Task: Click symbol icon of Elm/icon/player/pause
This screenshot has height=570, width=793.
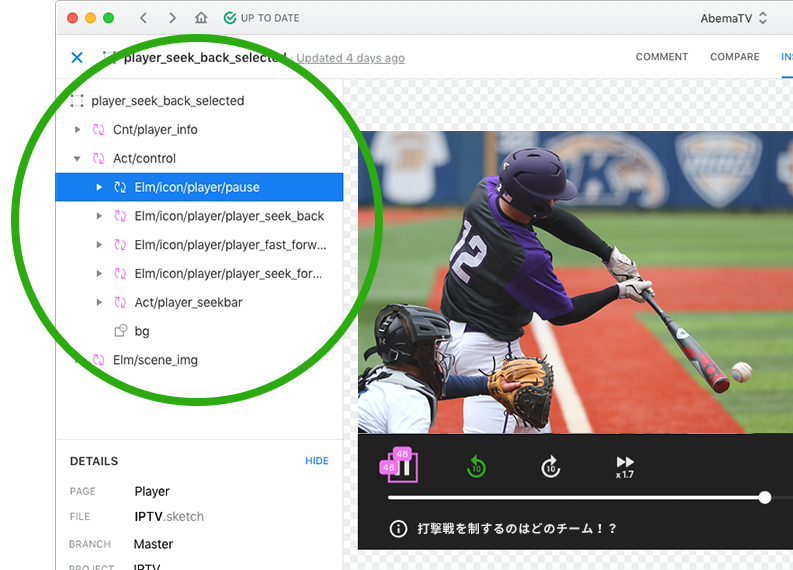Action: point(120,187)
